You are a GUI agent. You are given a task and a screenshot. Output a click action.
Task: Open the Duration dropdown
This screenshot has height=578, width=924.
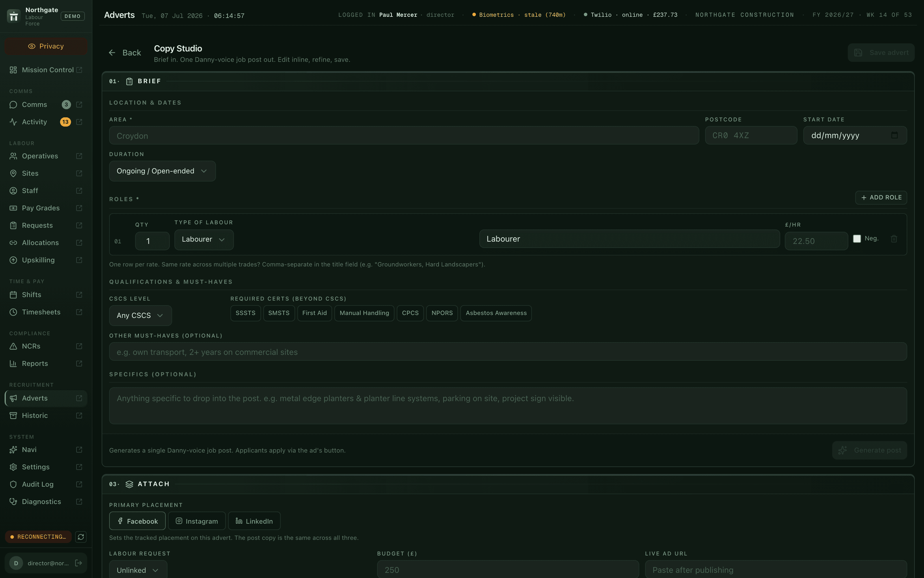click(x=162, y=171)
